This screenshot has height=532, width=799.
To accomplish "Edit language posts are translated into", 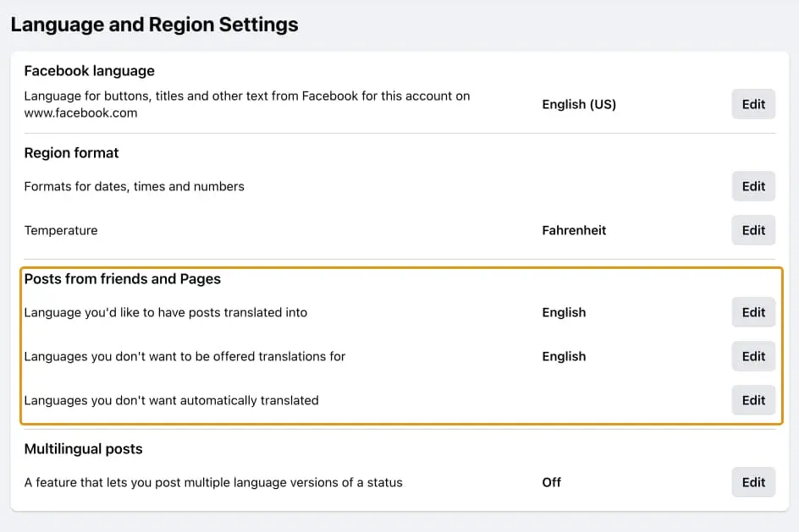I will pos(753,312).
